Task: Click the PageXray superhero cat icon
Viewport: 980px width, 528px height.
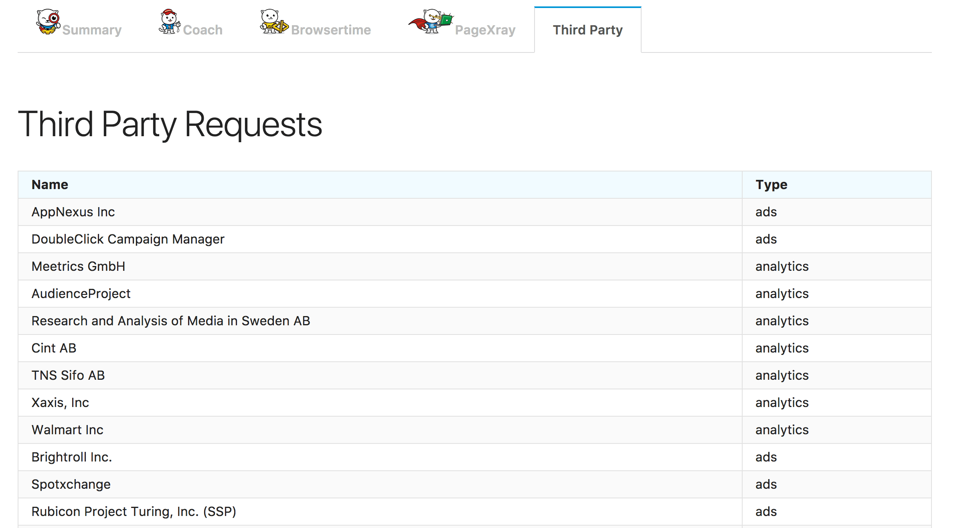Action: (x=431, y=22)
